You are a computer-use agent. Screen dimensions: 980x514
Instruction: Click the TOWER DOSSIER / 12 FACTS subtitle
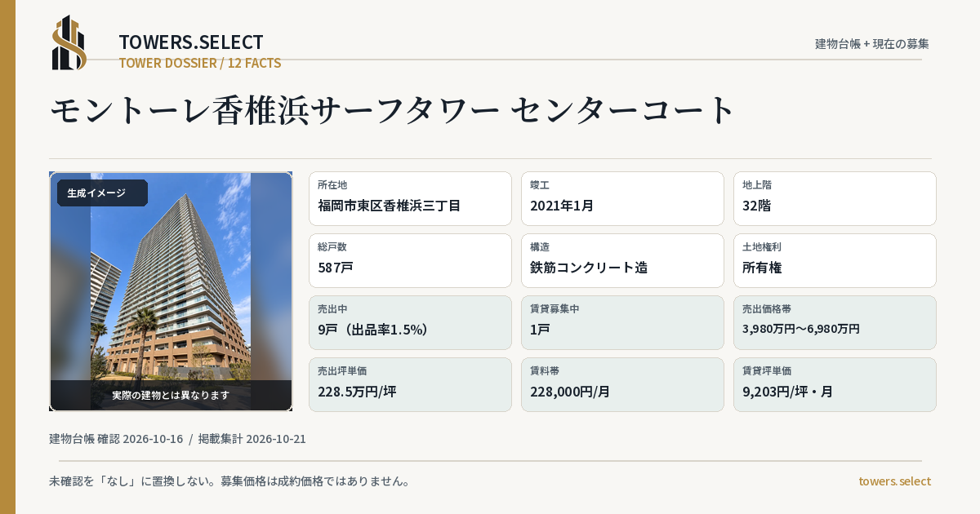click(200, 63)
